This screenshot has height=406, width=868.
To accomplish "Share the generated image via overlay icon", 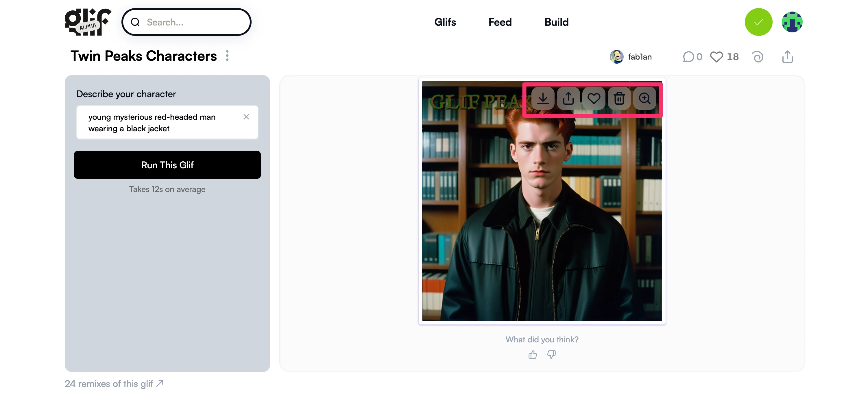I will [568, 98].
